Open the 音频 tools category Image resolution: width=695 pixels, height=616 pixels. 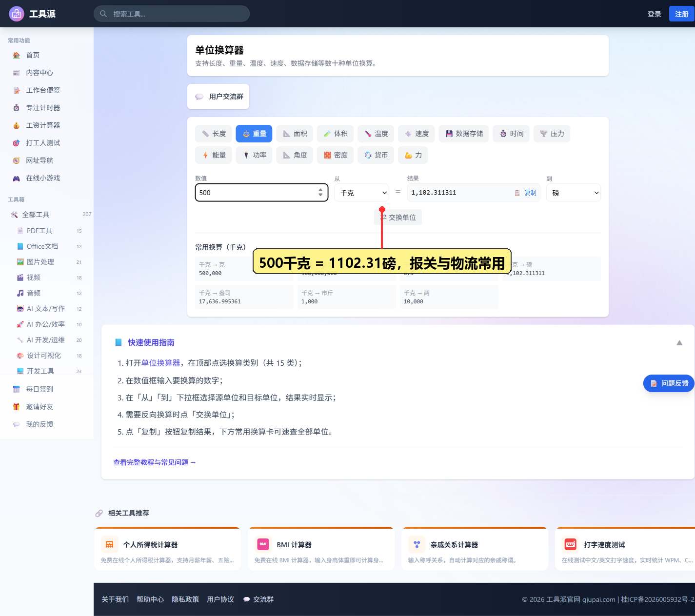49,293
